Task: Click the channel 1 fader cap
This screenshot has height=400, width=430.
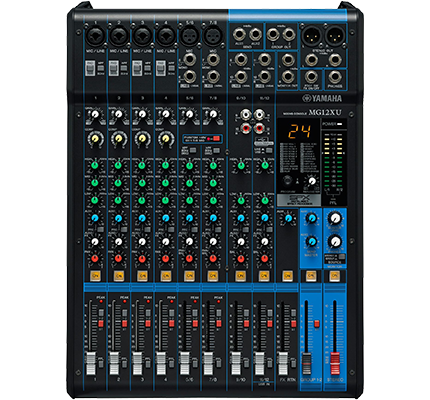Action: click(91, 363)
